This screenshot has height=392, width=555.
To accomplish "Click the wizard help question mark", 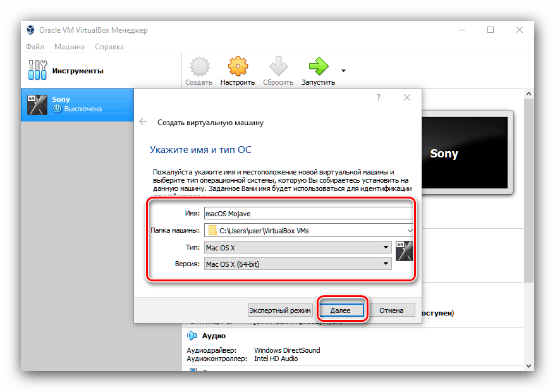I will [379, 97].
